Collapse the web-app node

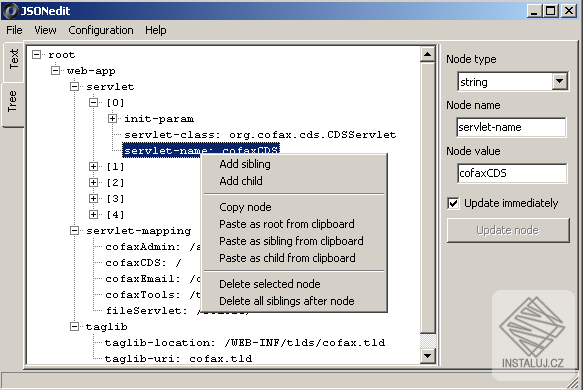(55, 71)
